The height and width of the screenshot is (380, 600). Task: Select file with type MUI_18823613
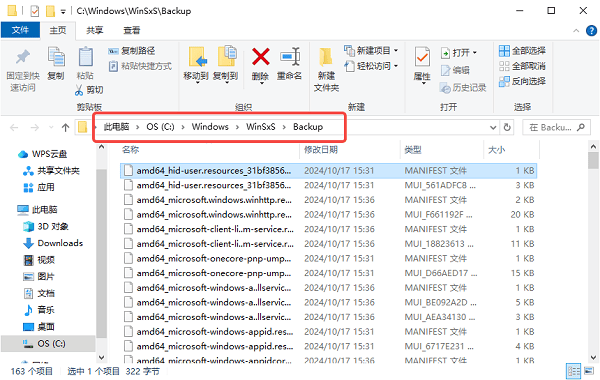coord(329,244)
